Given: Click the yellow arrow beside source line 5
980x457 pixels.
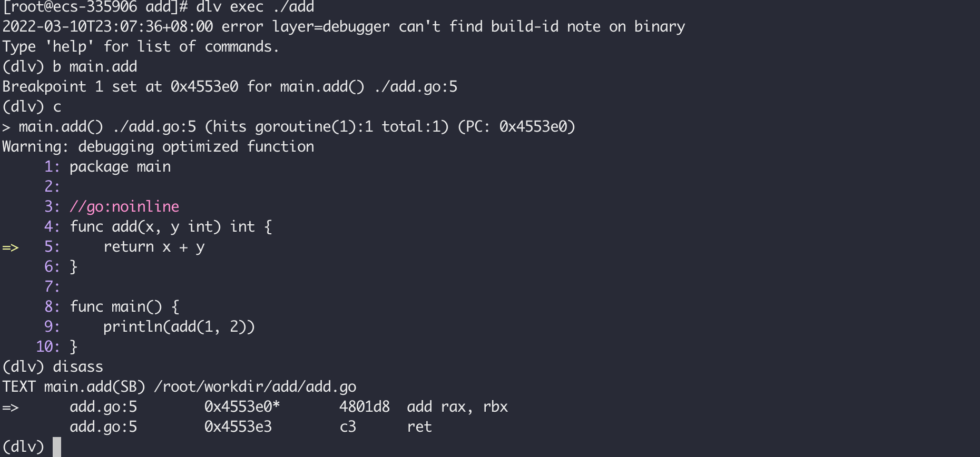Looking at the screenshot, I should coord(11,247).
